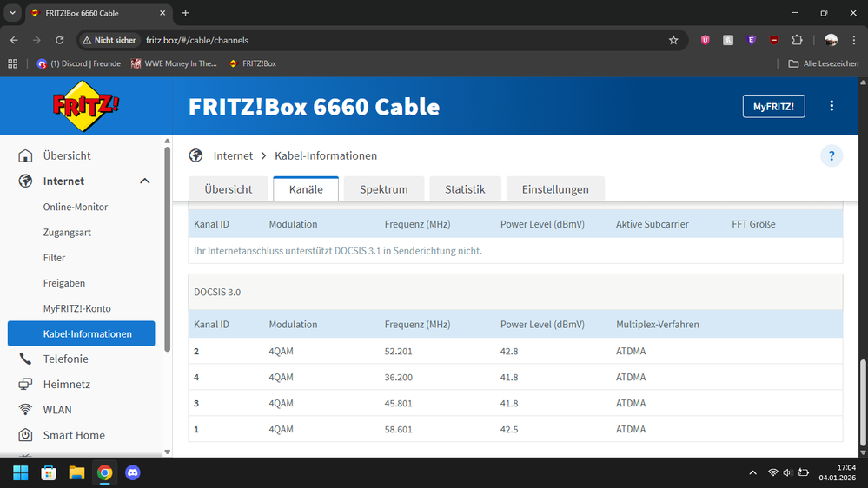Open File Explorer from taskbar
Screen dimensions: 868x488
click(76, 472)
